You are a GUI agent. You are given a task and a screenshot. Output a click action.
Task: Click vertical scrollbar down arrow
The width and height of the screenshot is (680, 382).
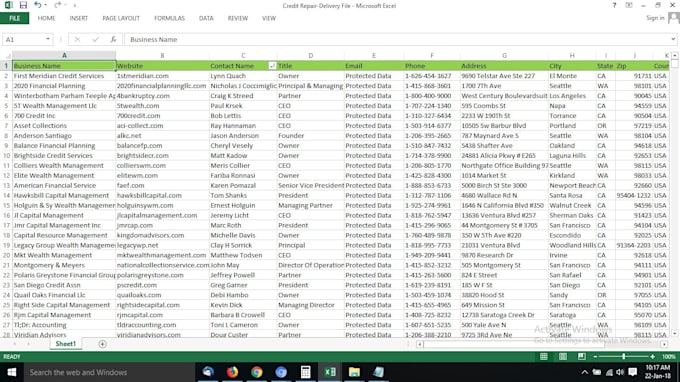pyautogui.click(x=674, y=333)
